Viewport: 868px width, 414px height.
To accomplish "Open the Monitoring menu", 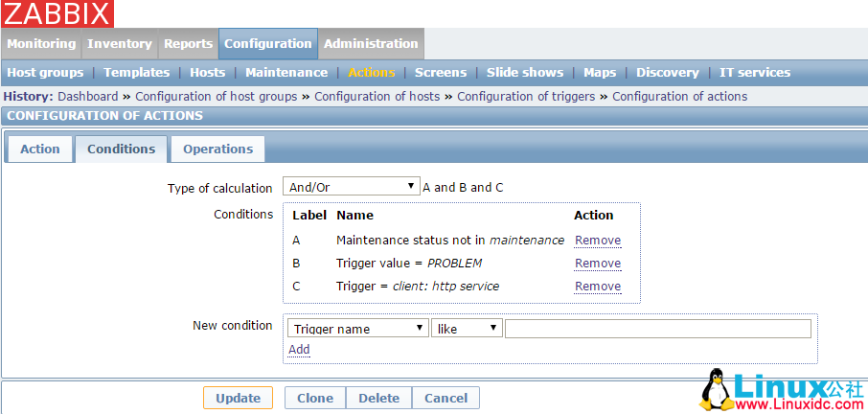I will tap(41, 44).
